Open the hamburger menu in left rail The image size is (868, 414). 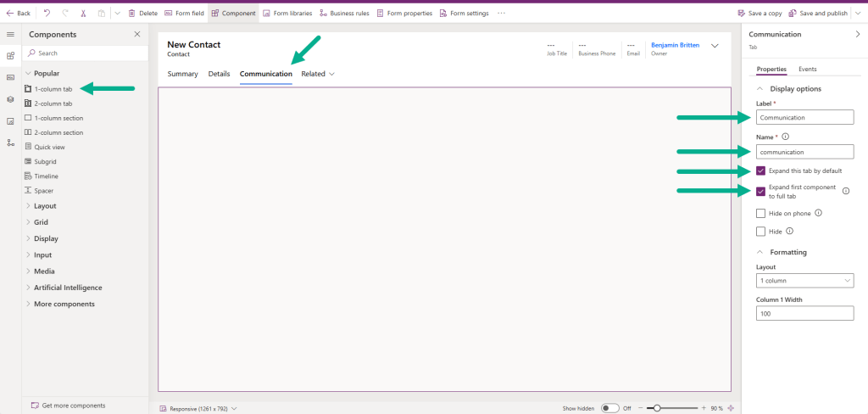pos(10,34)
